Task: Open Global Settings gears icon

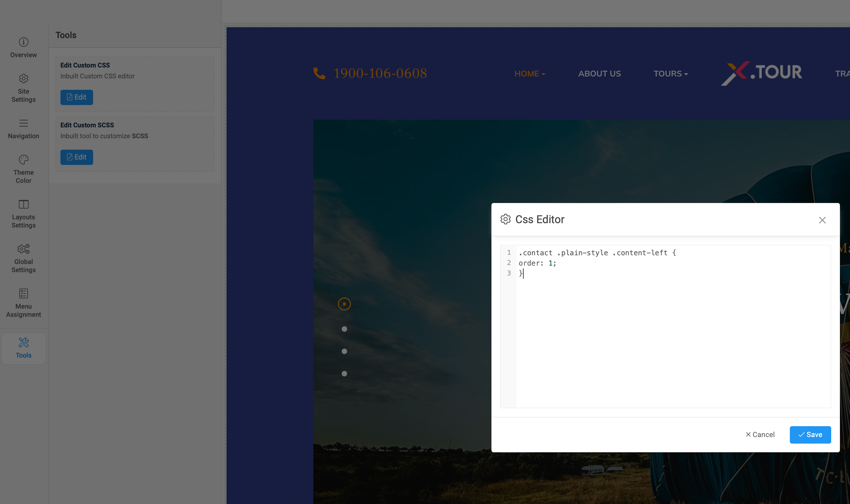Action: pyautogui.click(x=23, y=249)
